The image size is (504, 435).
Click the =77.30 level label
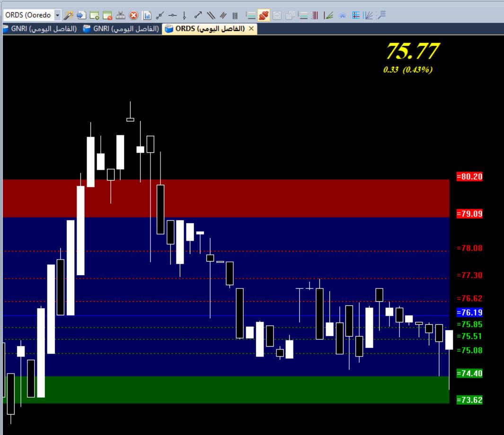pyautogui.click(x=469, y=276)
